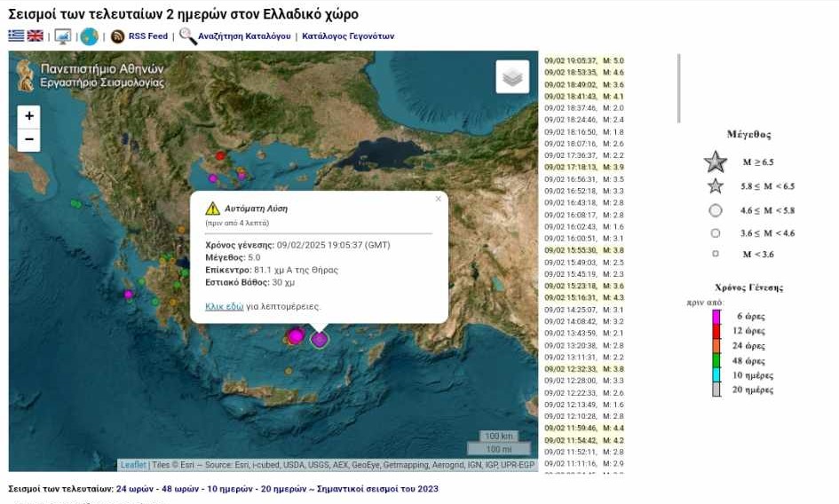Click the 4.6 ≤ M < 5.8 circle legend
The height and width of the screenshot is (504, 839).
pyautogui.click(x=716, y=211)
